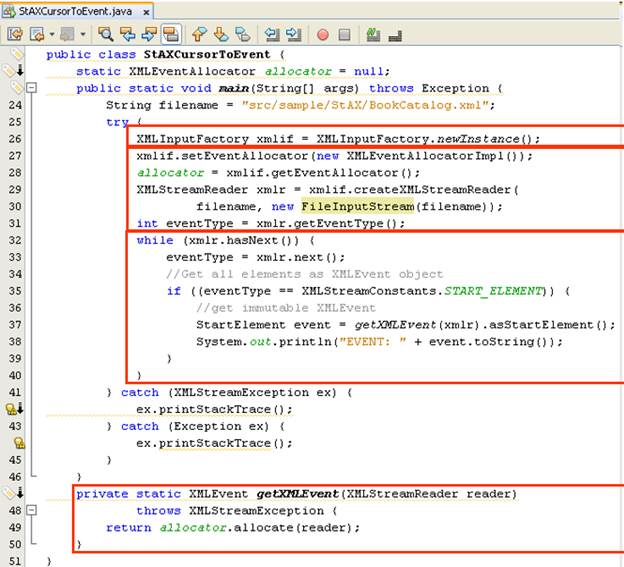Collapse the main method fold marker

[31, 88]
